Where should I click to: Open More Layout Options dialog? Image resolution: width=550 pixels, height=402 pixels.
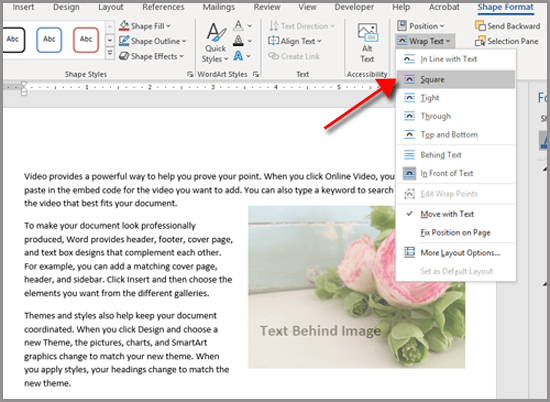point(456,253)
